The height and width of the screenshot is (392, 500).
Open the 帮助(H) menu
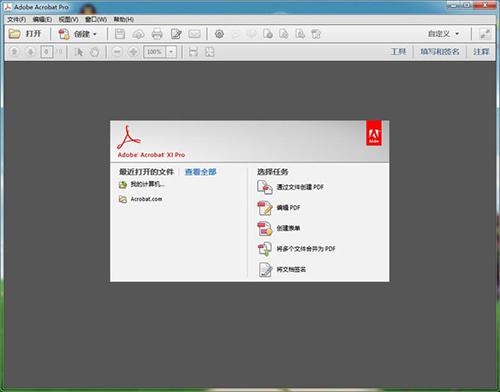(124, 20)
